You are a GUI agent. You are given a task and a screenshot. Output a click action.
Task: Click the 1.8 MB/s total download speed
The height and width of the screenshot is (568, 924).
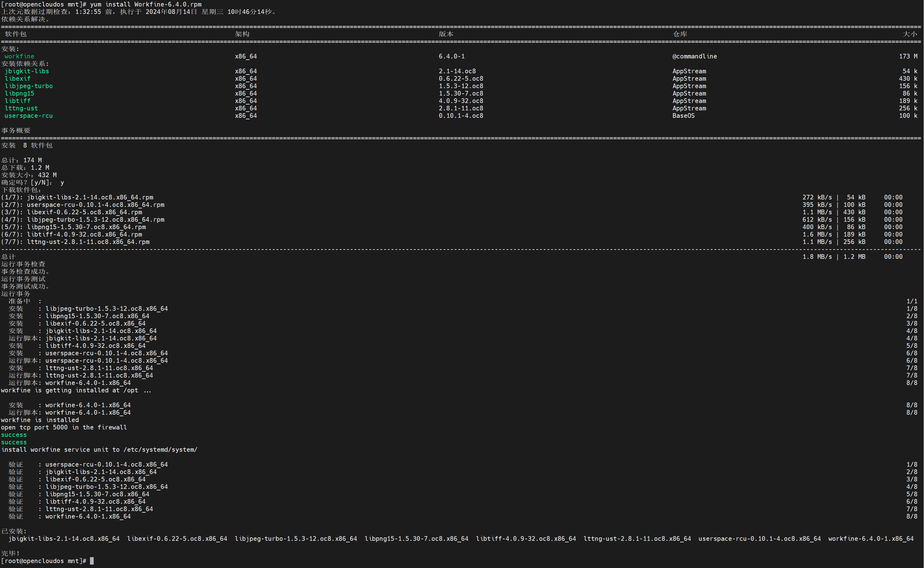point(817,257)
